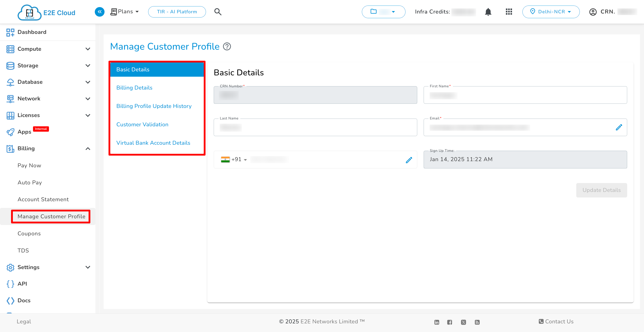The height and width of the screenshot is (332, 644).
Task: Expand the Database chevron
Action: pos(88,82)
